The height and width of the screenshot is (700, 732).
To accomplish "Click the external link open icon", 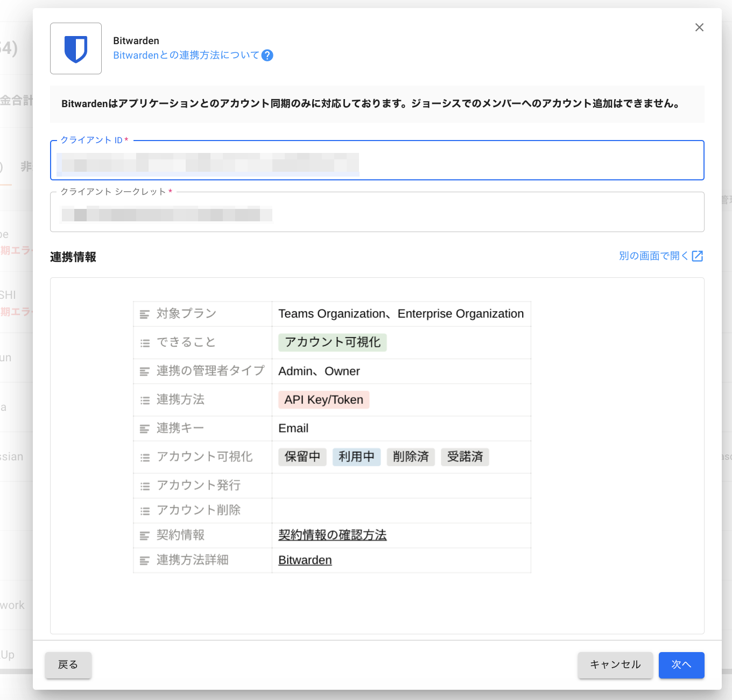I will 698,256.
